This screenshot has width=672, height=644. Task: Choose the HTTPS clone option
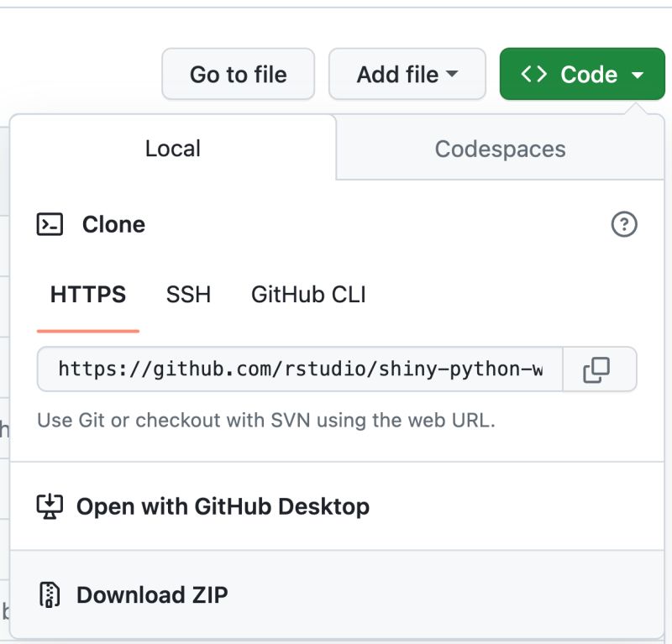click(88, 295)
